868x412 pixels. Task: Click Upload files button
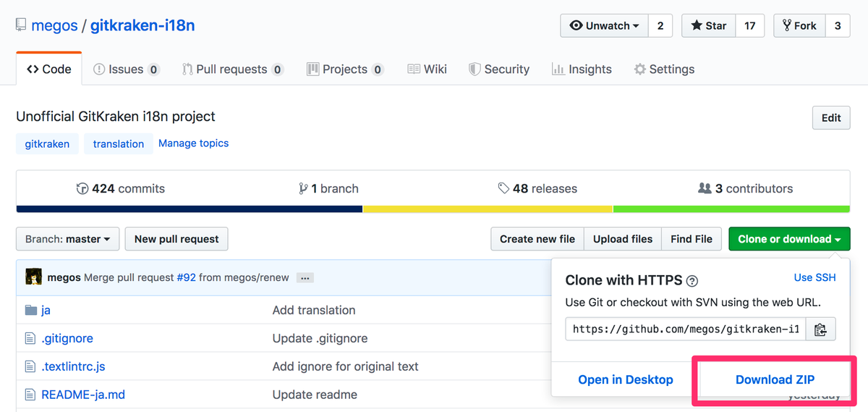[x=623, y=239]
